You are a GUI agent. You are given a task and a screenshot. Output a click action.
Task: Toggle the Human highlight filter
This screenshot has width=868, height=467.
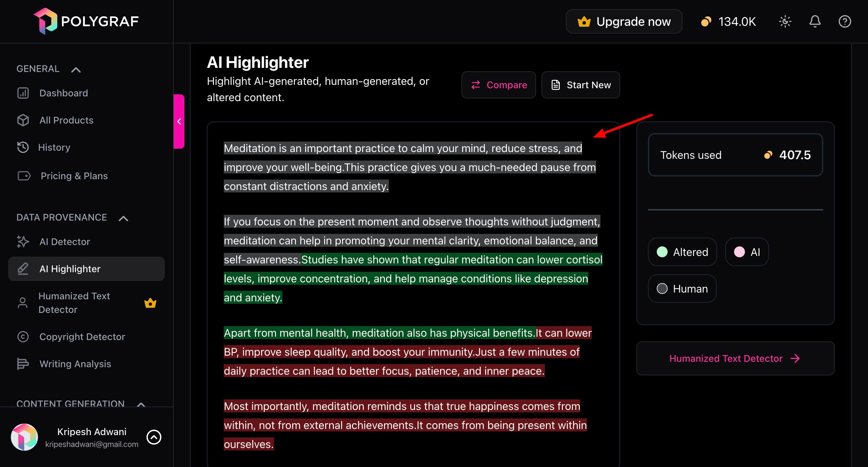pos(682,288)
